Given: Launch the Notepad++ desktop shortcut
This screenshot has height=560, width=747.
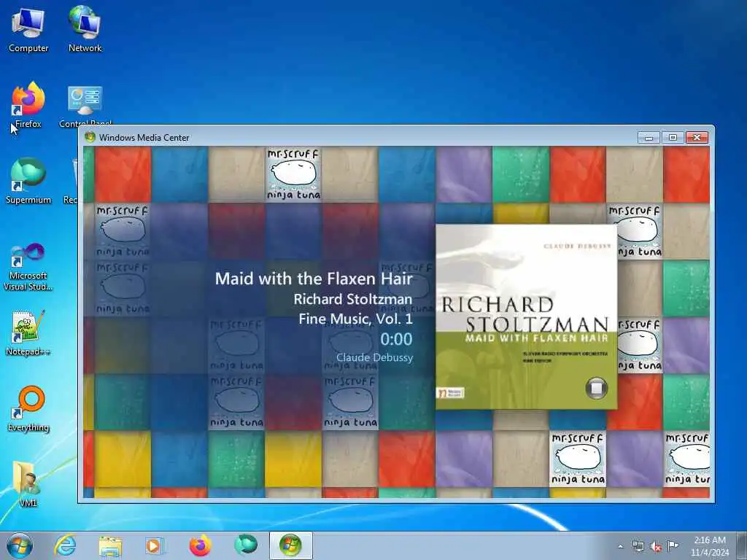Looking at the screenshot, I should pos(28,333).
